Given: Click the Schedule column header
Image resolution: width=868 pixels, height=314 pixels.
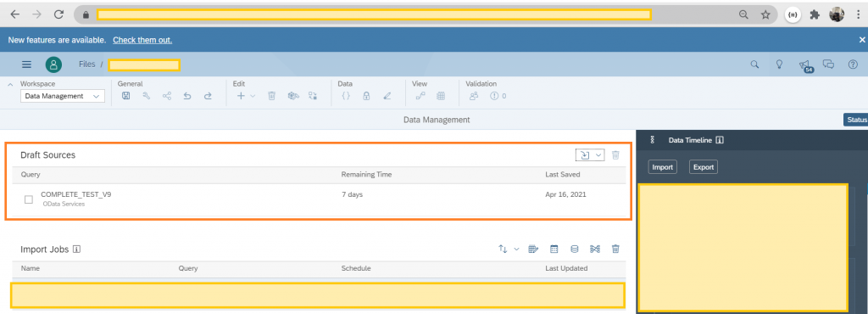Looking at the screenshot, I should pyautogui.click(x=356, y=268).
